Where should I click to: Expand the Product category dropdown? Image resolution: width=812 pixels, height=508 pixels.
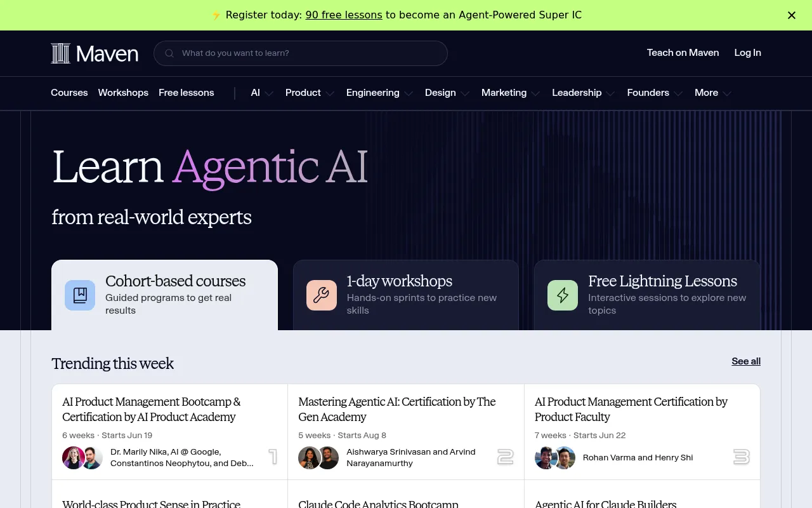[310, 93]
